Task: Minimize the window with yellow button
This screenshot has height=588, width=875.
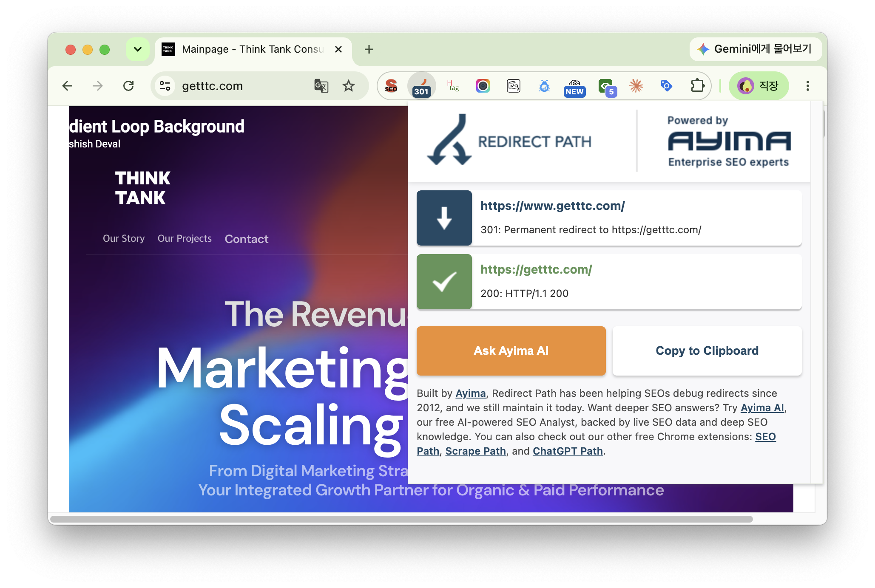Action: (88, 50)
